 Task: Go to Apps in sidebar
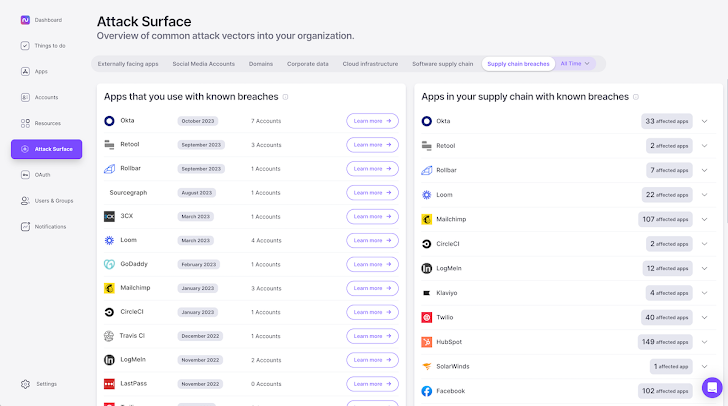coord(40,71)
